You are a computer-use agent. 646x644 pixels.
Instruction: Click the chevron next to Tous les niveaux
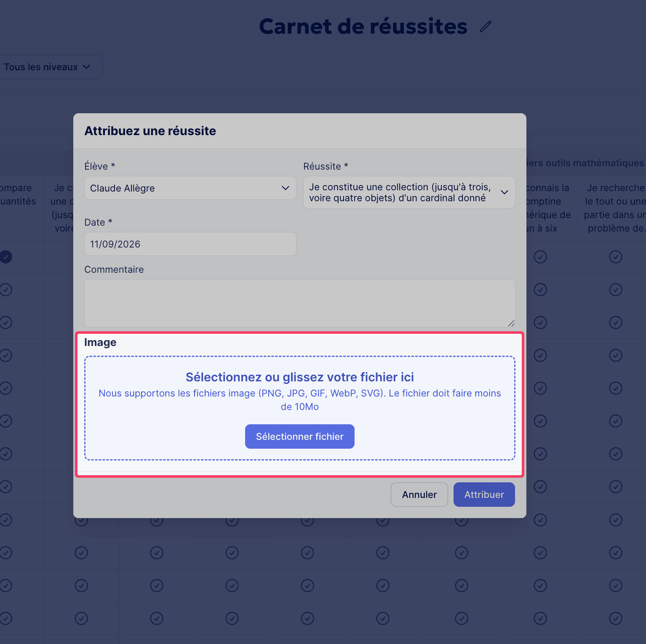click(x=87, y=67)
